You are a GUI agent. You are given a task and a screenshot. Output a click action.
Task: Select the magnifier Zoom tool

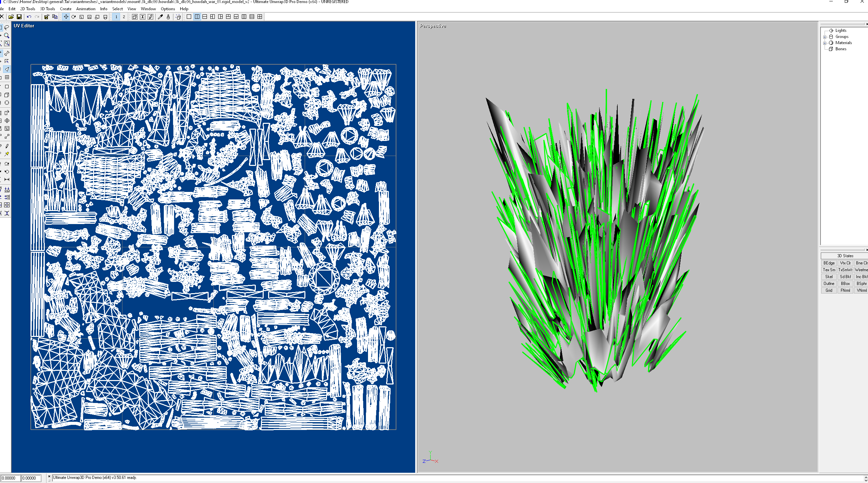click(7, 35)
